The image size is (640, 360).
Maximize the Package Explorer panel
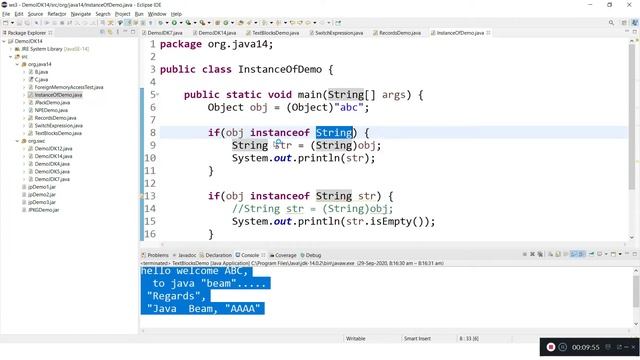133,32
